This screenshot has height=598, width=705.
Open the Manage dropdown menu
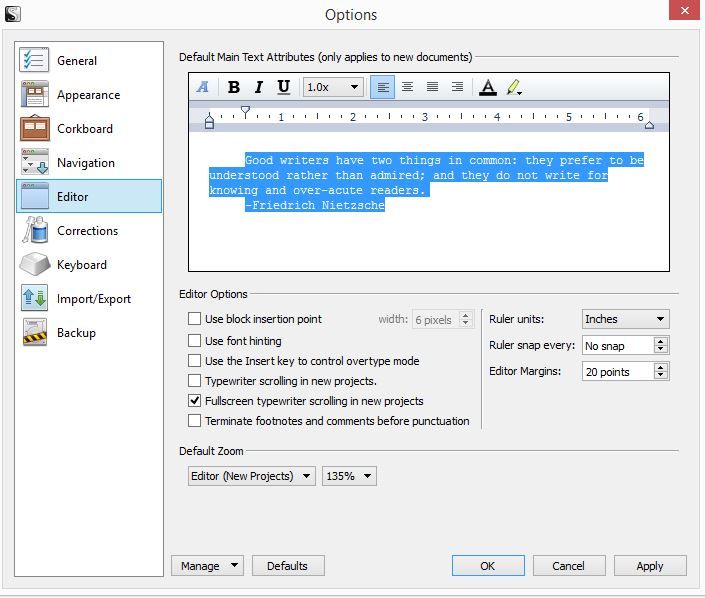207,566
